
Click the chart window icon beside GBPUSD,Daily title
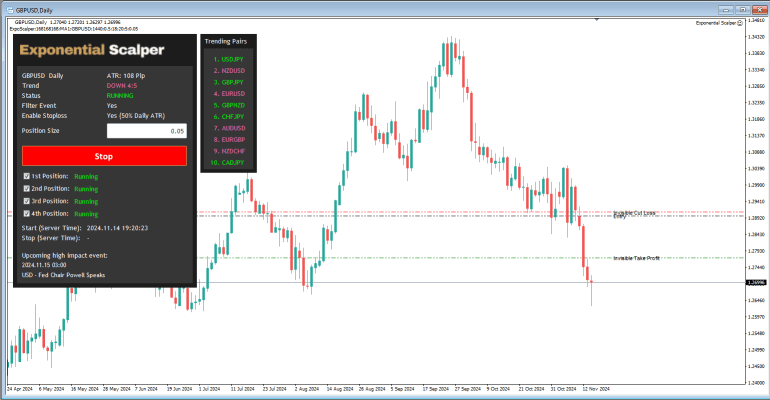click(9, 10)
